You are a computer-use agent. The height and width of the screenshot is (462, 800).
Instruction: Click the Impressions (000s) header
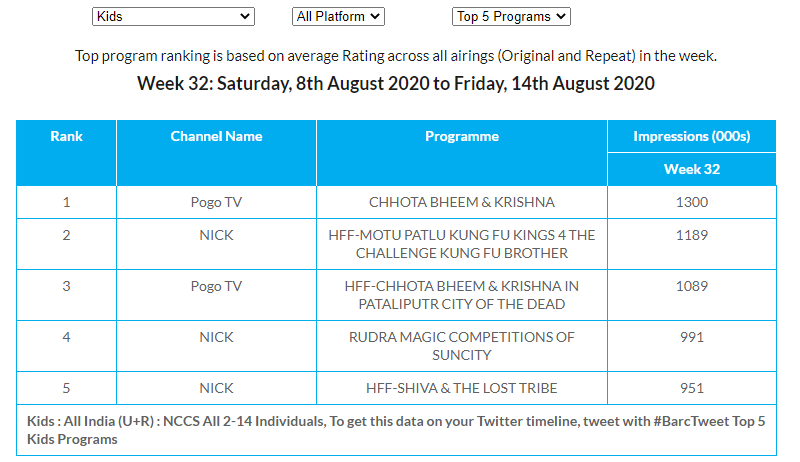click(x=691, y=136)
